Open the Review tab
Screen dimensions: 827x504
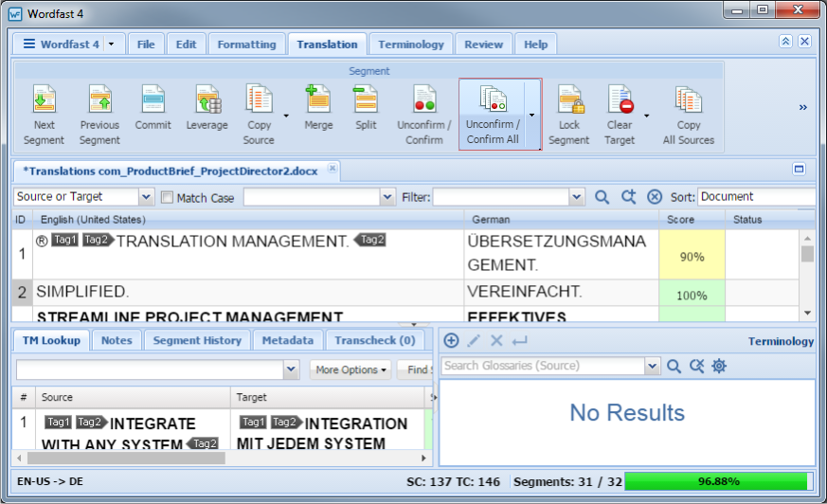coord(484,45)
